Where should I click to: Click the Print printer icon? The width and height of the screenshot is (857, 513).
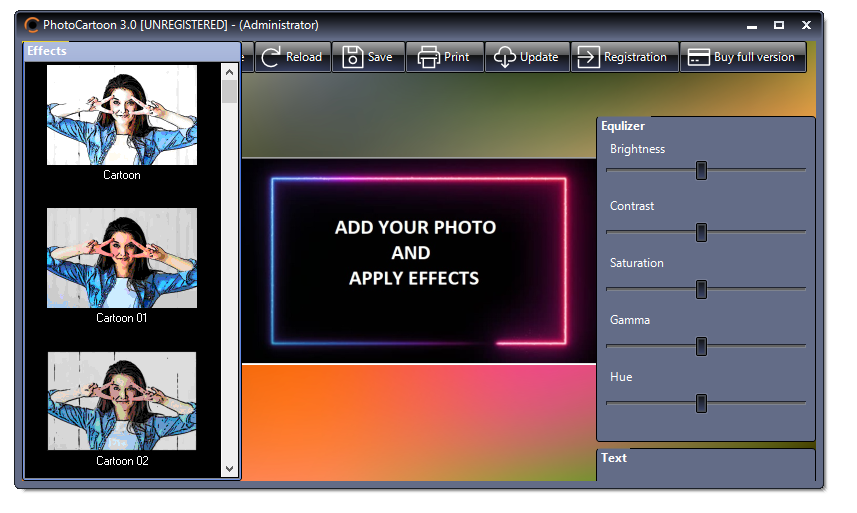(429, 57)
